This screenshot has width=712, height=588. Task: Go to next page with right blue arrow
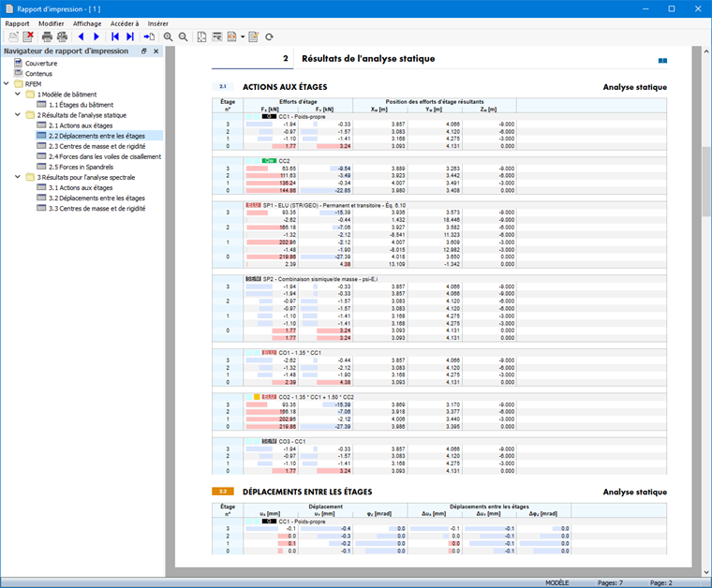(96, 37)
